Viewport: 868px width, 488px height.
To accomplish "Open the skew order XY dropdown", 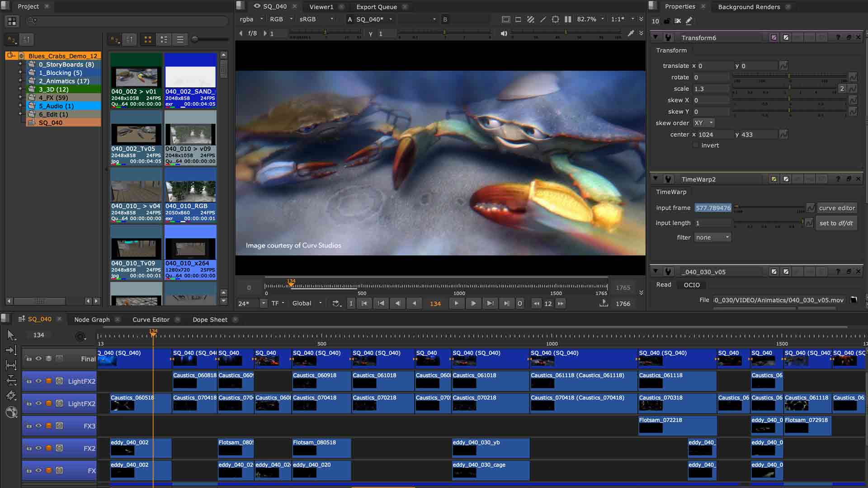I will (x=703, y=123).
